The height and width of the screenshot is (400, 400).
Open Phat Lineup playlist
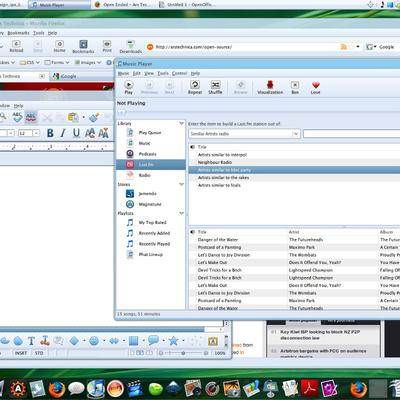pyautogui.click(x=151, y=255)
